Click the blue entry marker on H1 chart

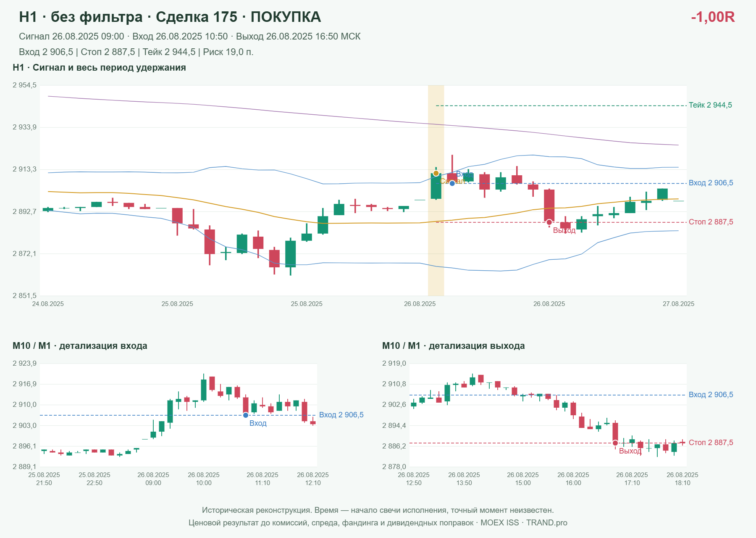pyautogui.click(x=452, y=183)
